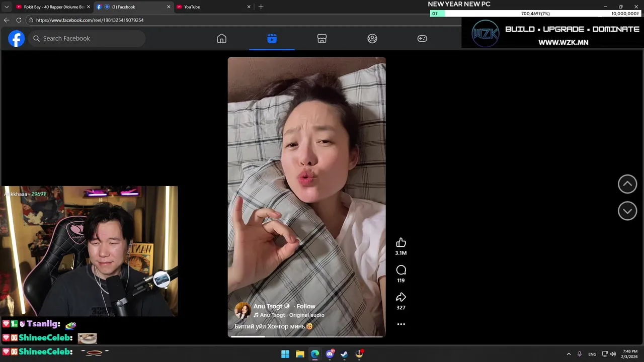Show hidden system tray icons

[x=569, y=354]
